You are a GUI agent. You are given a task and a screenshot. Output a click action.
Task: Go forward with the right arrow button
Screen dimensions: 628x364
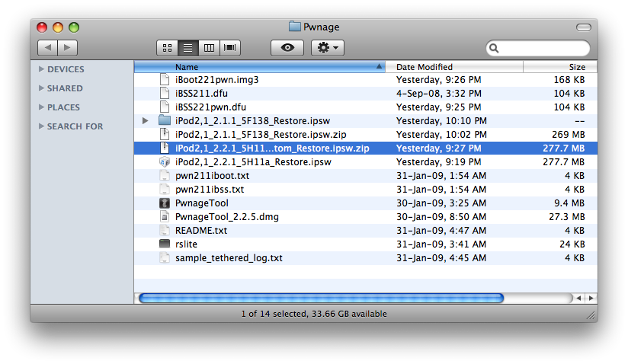point(68,48)
